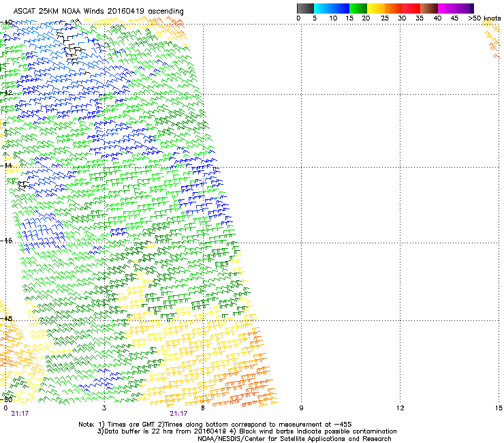The image size is (504, 443).
Task: Click the '25' legend speed label
Action: 385,18
